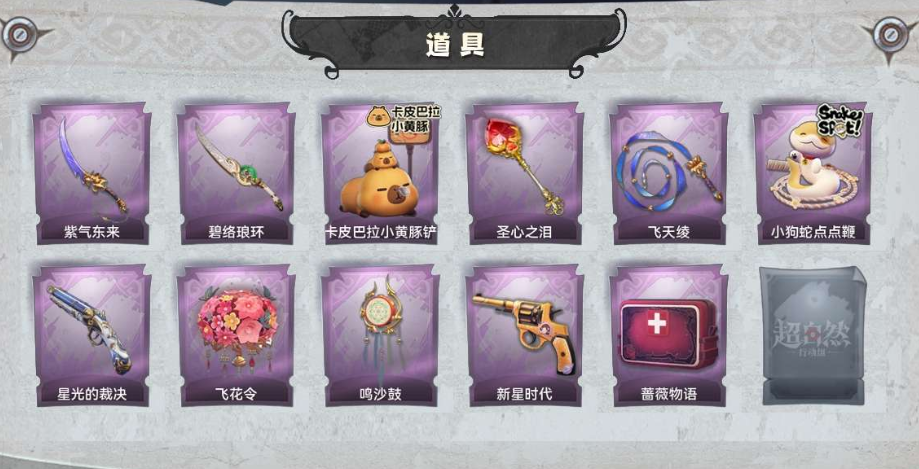Click the 星光的裁决 name label
The width and height of the screenshot is (919, 469).
(x=92, y=394)
